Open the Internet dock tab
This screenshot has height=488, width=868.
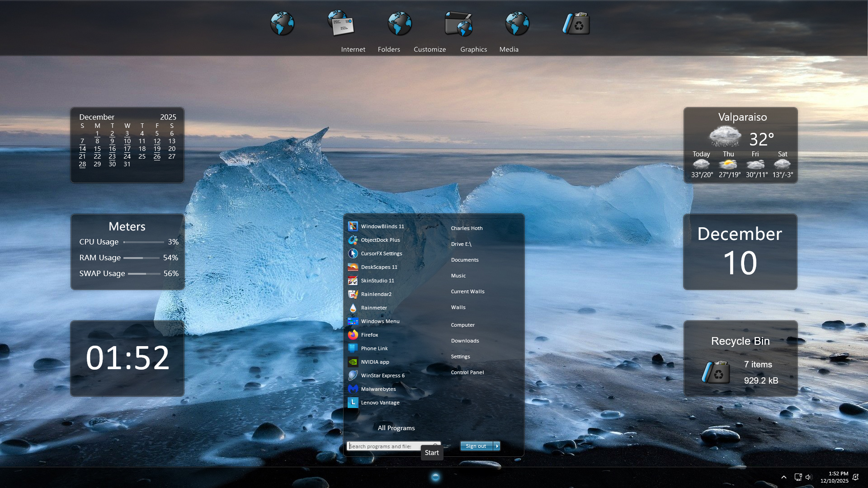353,49
